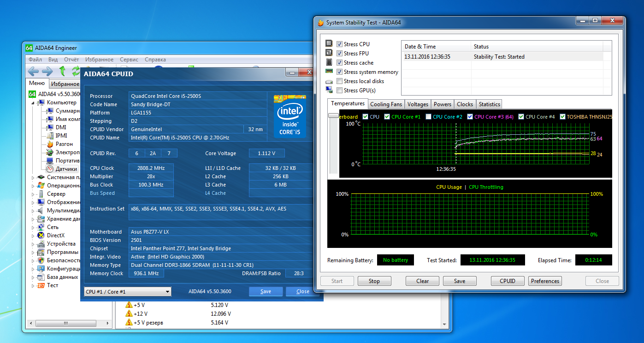Open the Справка menu
The width and height of the screenshot is (644, 343).
(x=155, y=60)
